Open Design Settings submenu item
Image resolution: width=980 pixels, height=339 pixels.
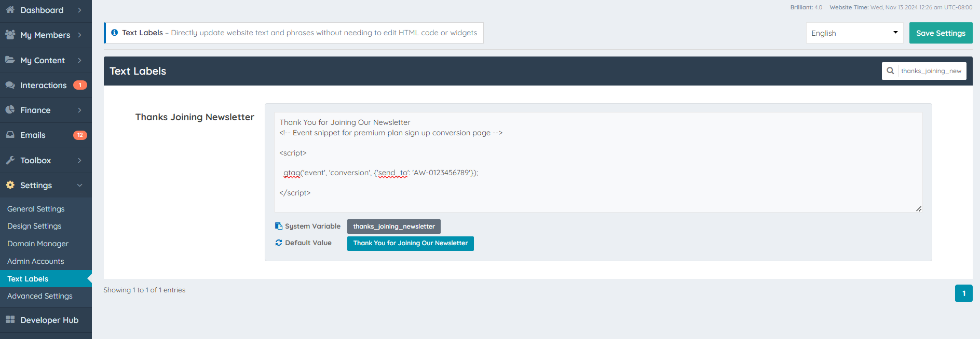point(34,226)
